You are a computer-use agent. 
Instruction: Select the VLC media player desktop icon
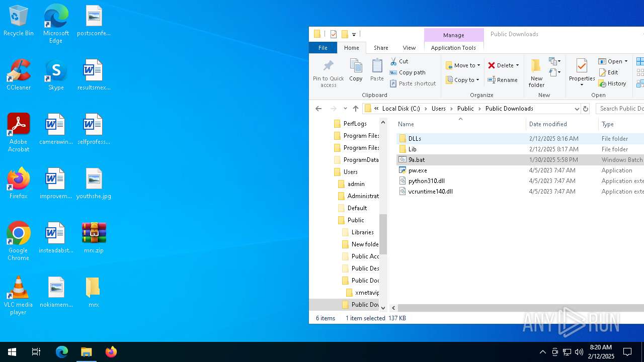click(18, 296)
